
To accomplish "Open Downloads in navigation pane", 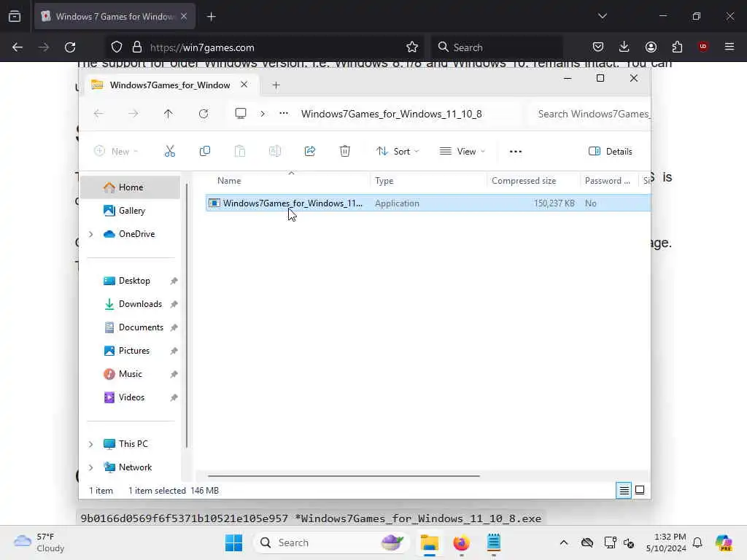I will pos(130,304).
